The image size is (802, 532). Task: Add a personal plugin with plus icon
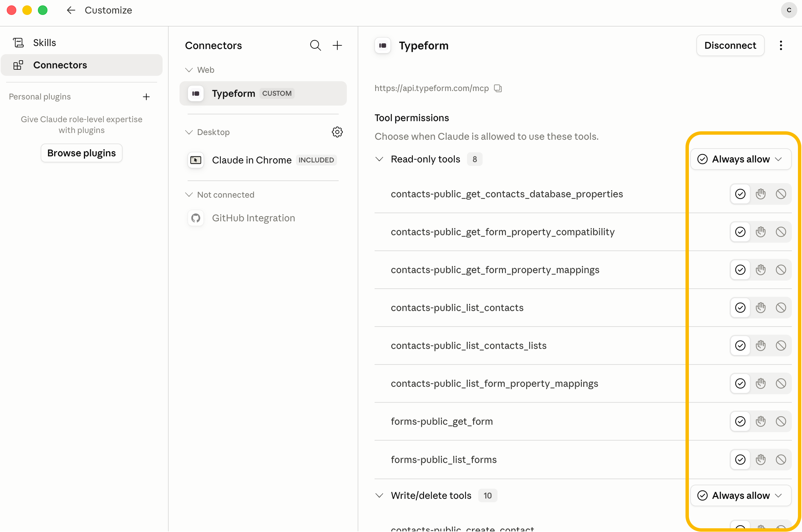pos(146,97)
